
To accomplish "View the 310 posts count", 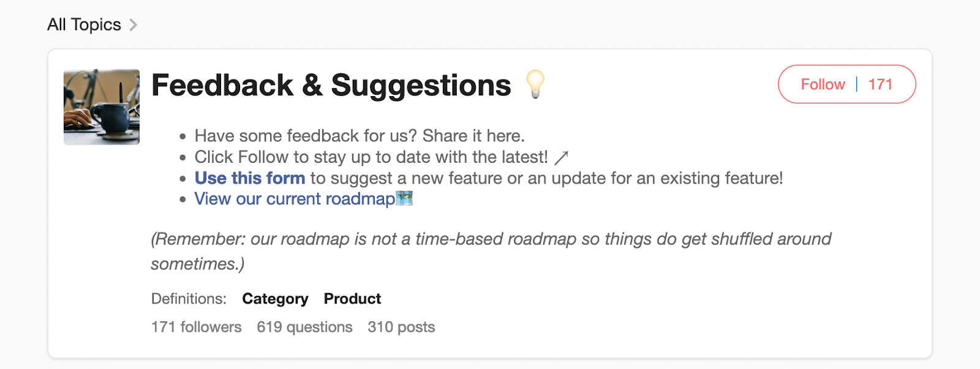I will (401, 327).
